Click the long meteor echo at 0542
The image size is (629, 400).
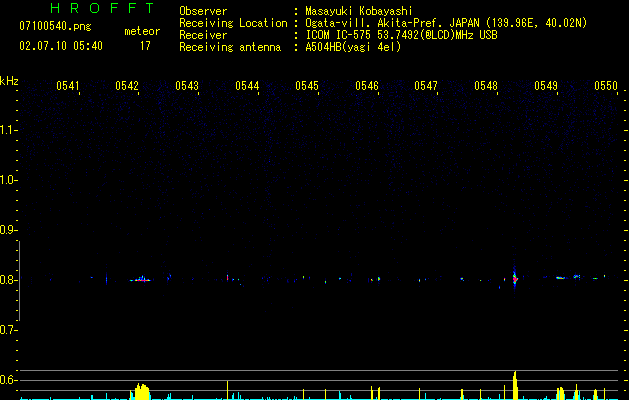(140, 279)
